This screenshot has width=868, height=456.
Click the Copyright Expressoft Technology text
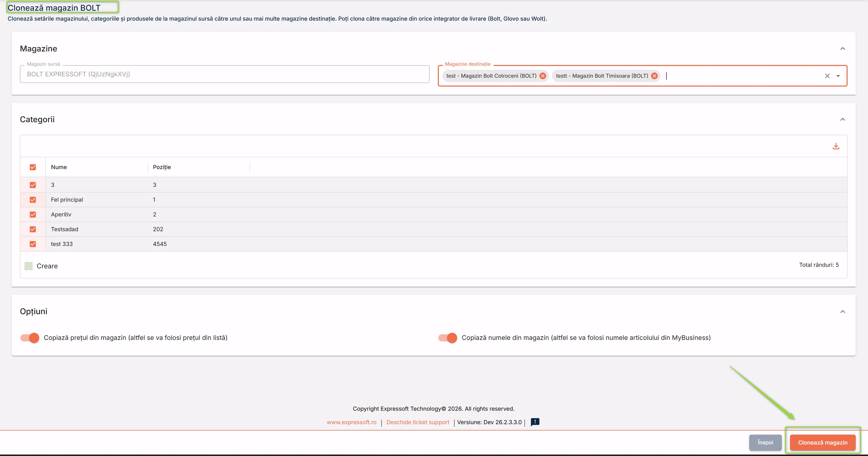[433, 409]
